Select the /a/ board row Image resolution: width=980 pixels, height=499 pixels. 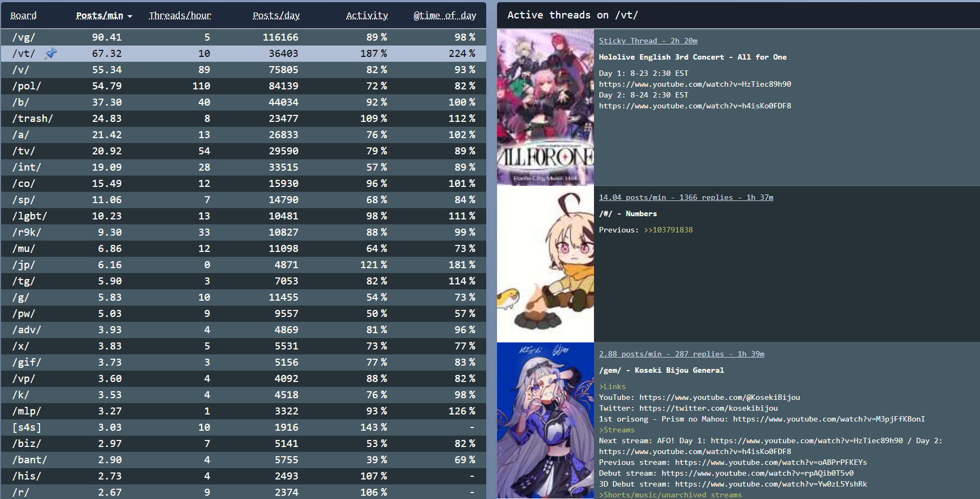[243, 134]
